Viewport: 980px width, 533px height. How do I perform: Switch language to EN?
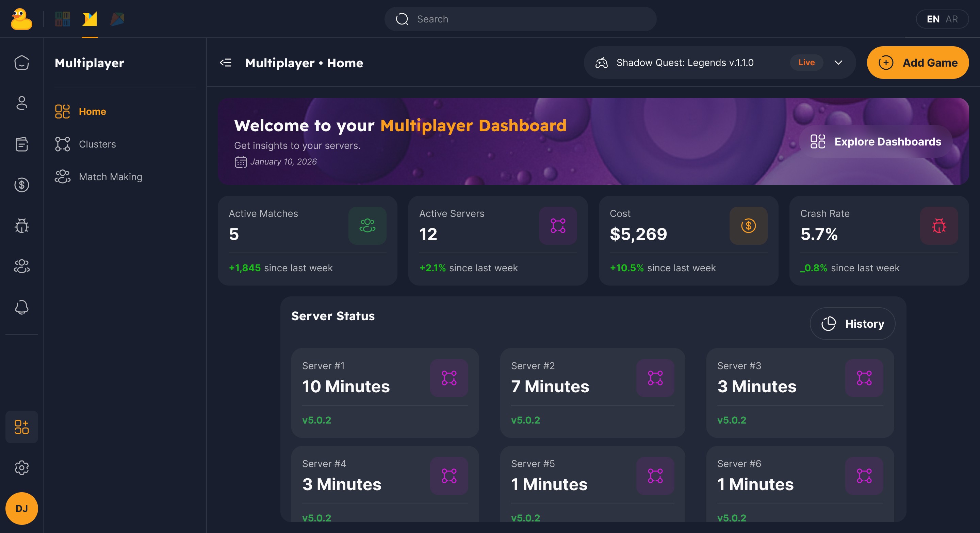pos(933,19)
